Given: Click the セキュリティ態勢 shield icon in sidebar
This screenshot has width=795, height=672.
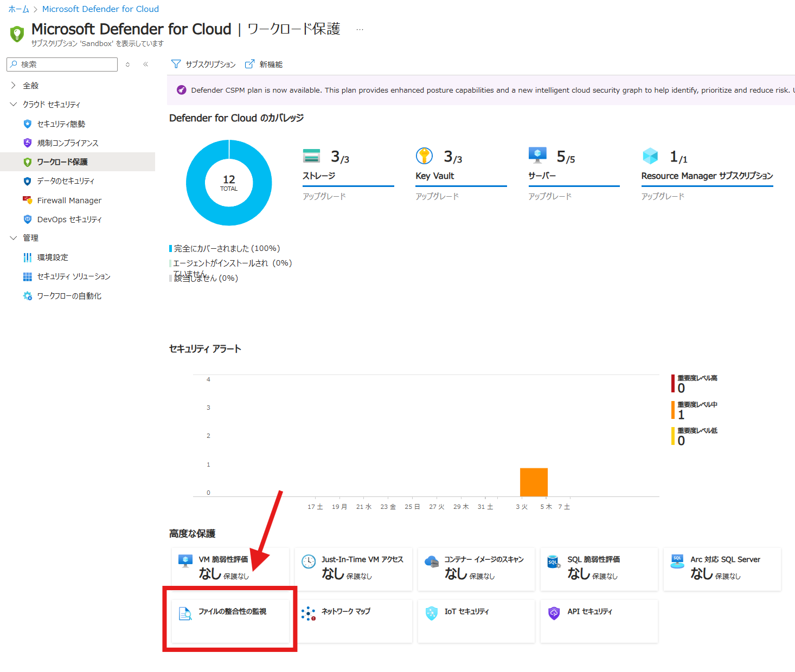Looking at the screenshot, I should 28,124.
